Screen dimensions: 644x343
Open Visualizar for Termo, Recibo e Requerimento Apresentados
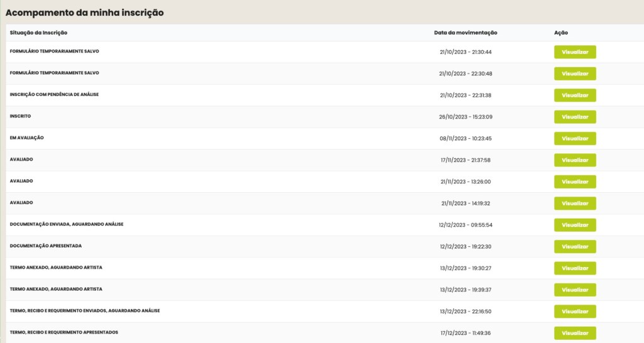(575, 333)
